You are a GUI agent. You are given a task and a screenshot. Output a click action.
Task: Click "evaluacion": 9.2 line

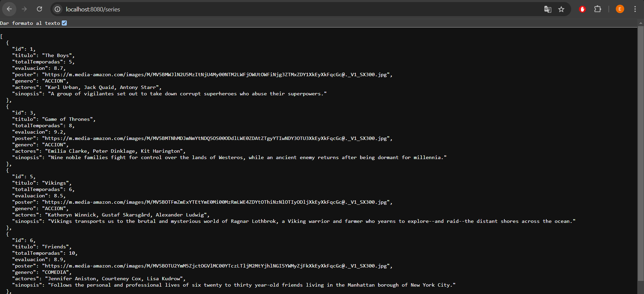39,132
